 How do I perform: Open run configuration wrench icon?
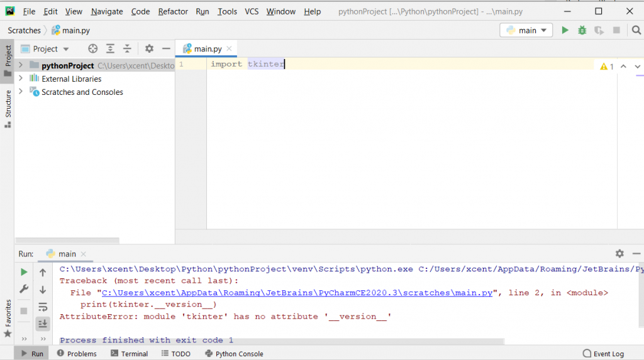click(x=24, y=290)
